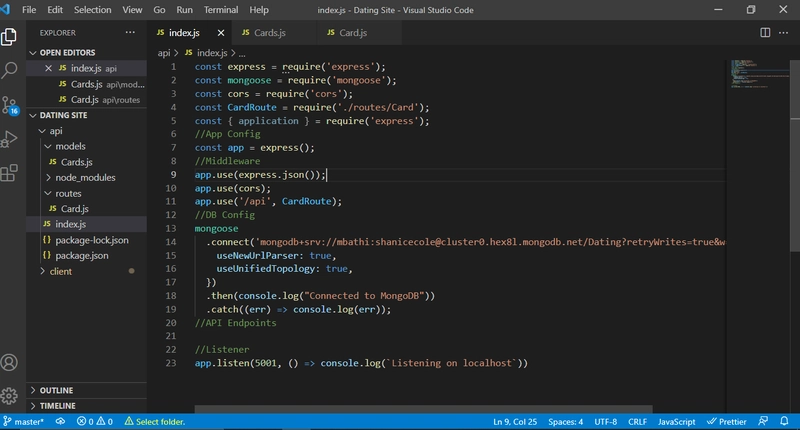Click line number 14 in the gutter
Viewport: 800px width, 430px height.
[x=170, y=242]
